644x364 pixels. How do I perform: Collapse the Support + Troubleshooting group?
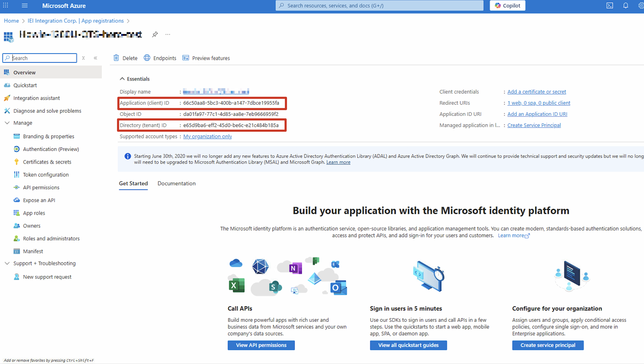click(x=7, y=263)
